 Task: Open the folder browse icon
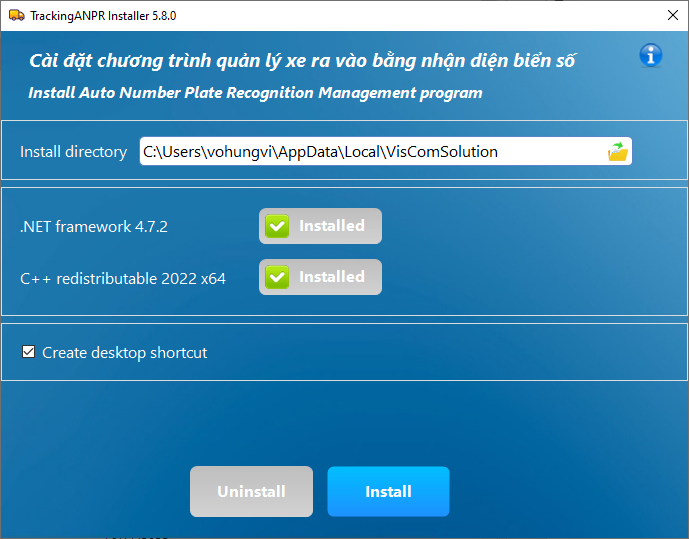[618, 152]
